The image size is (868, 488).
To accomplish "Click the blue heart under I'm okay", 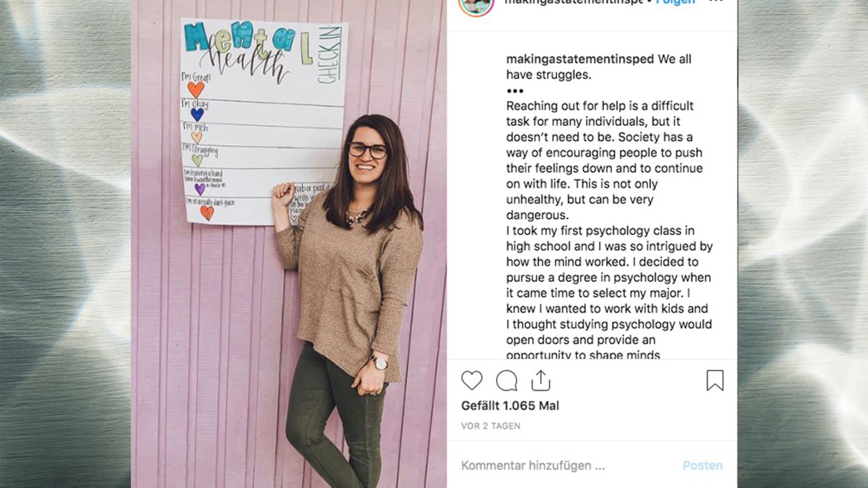I will click(x=197, y=114).
